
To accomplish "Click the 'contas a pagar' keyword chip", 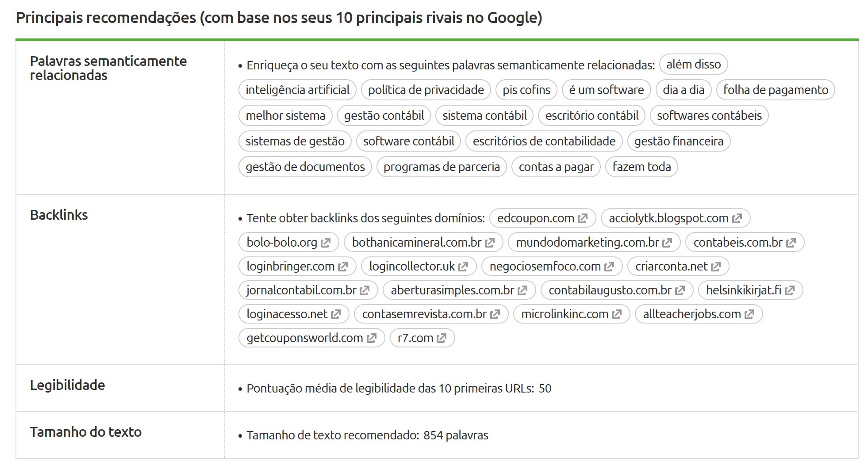I will (x=556, y=167).
